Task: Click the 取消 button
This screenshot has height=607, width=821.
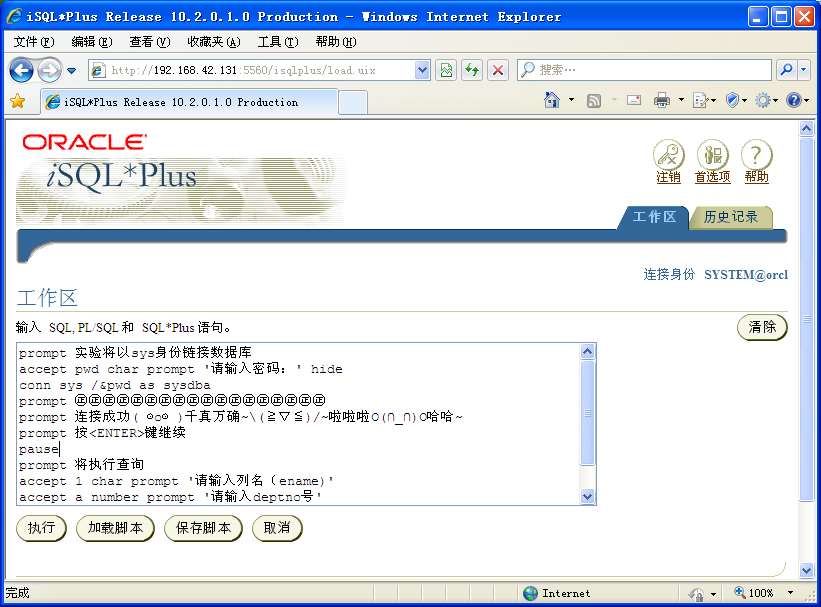Action: tap(277, 528)
